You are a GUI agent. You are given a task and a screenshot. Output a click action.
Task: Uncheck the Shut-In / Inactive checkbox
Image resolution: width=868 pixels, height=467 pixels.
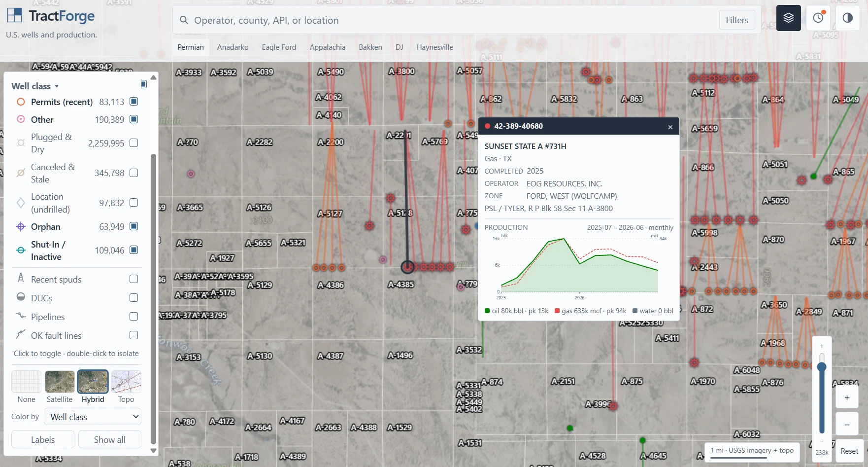click(134, 250)
